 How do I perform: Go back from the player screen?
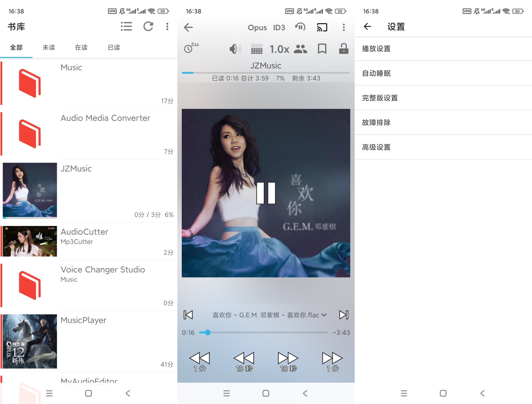[x=189, y=27]
